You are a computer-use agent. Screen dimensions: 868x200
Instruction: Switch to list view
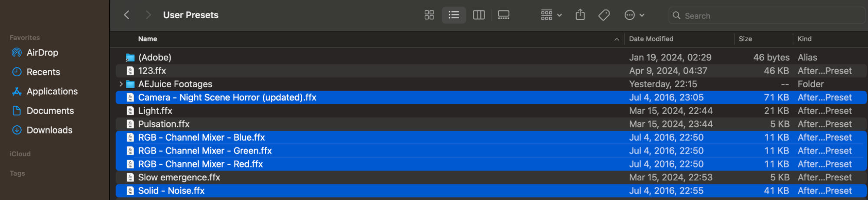(x=454, y=15)
